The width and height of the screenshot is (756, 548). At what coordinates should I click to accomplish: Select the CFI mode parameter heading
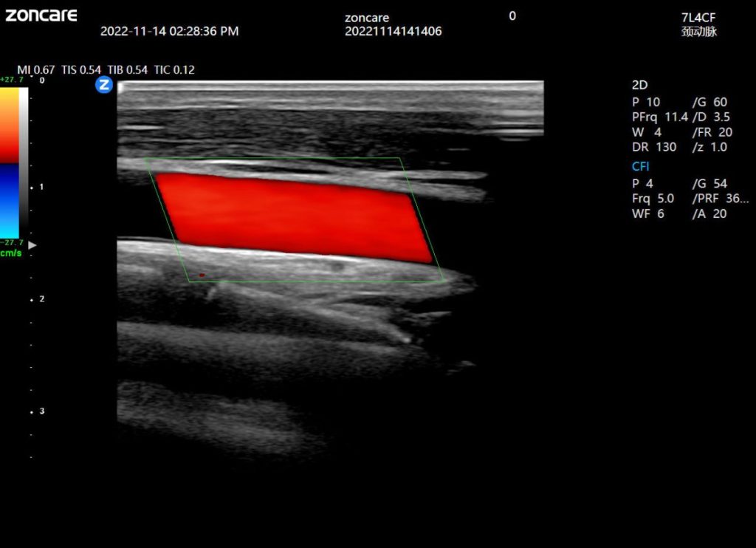640,166
